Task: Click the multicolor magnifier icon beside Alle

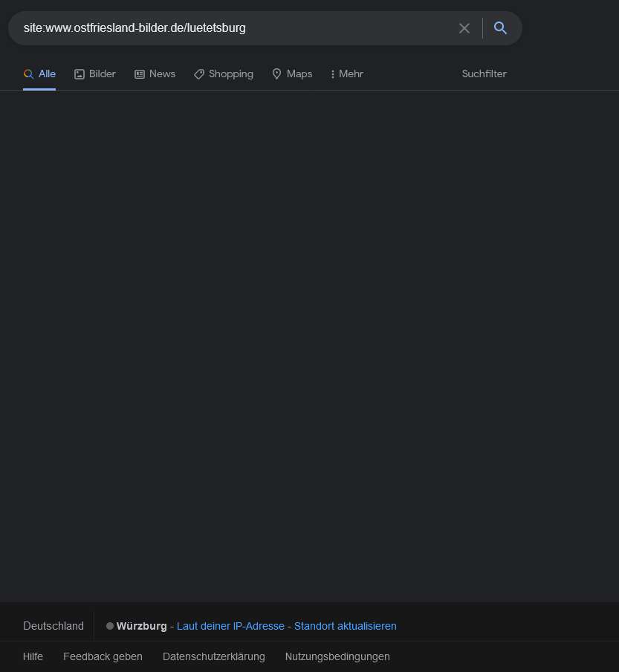Action: pos(29,74)
